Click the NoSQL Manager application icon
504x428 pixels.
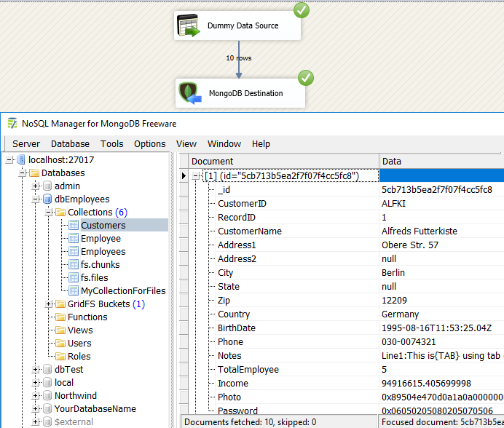12,124
